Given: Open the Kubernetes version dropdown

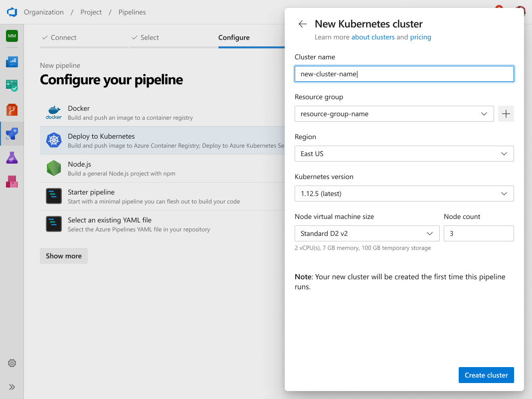Looking at the screenshot, I should [404, 194].
